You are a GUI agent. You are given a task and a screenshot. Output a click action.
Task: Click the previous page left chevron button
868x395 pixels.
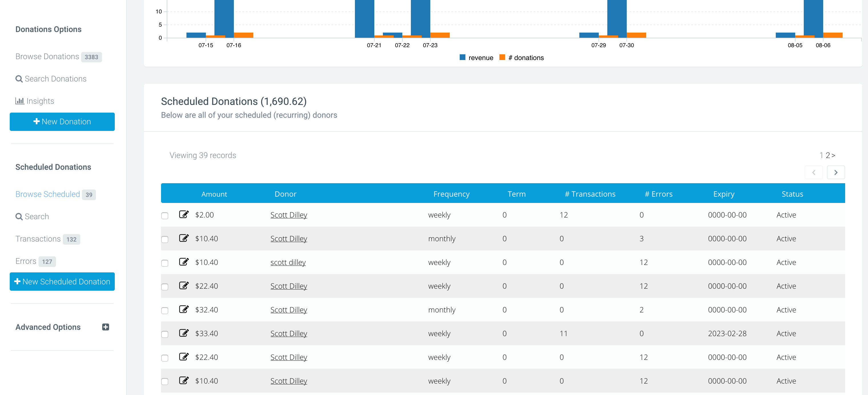(813, 172)
